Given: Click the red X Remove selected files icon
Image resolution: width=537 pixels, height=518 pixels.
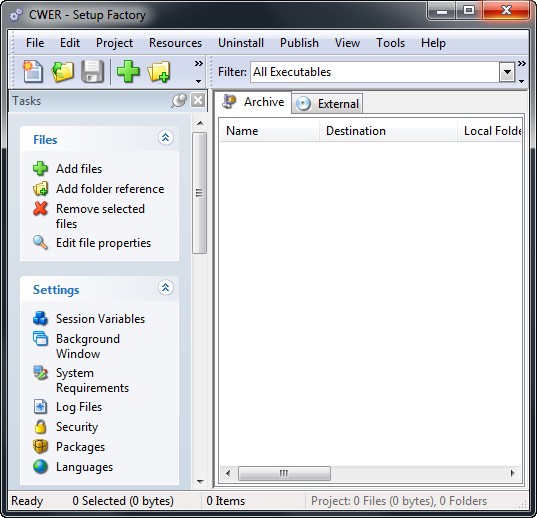Looking at the screenshot, I should [x=40, y=209].
